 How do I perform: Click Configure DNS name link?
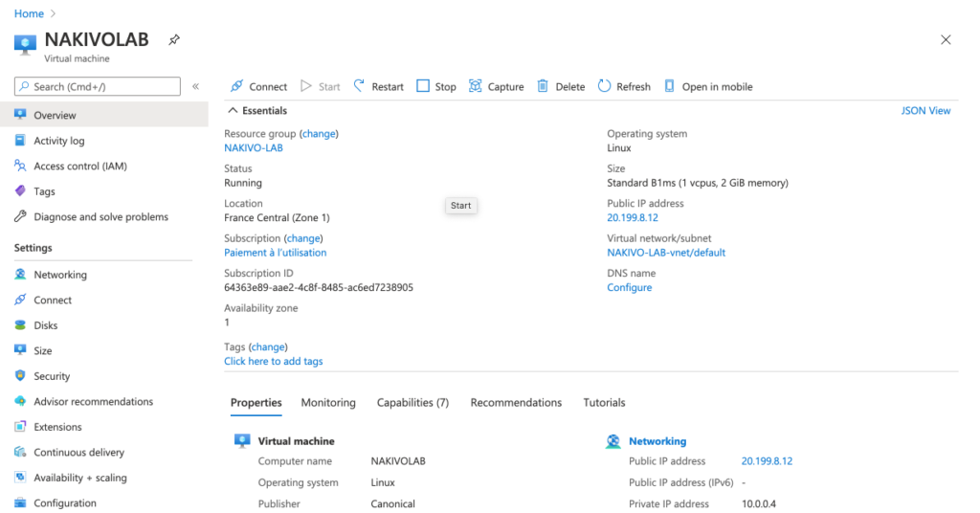(x=630, y=287)
